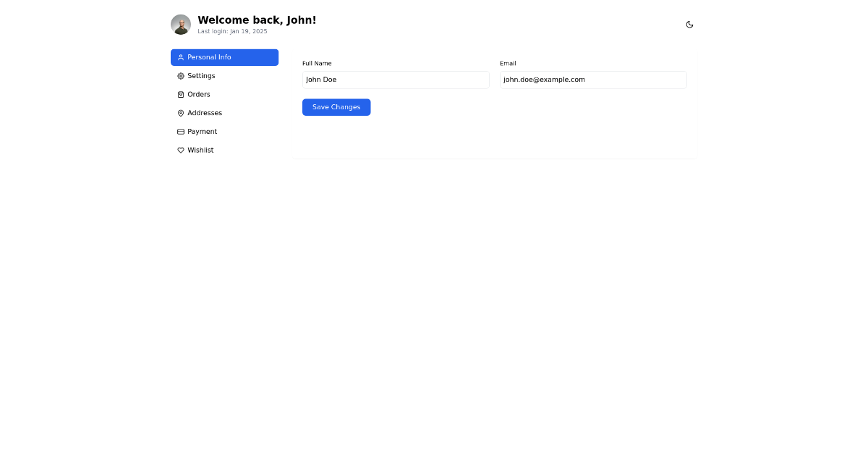Click the 'Last login: Jan 19, 2025' text

point(231,31)
